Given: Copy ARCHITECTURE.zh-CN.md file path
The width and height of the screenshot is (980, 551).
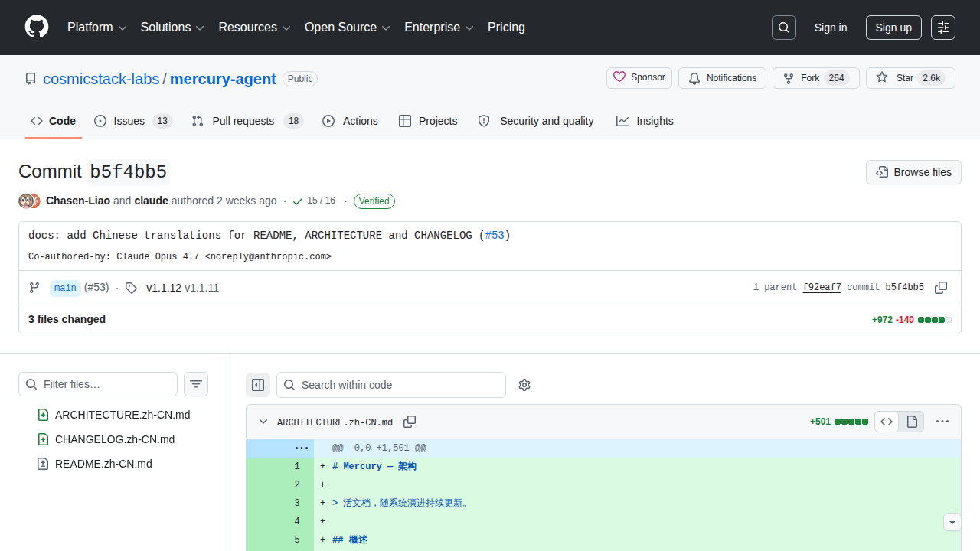Looking at the screenshot, I should click(410, 422).
